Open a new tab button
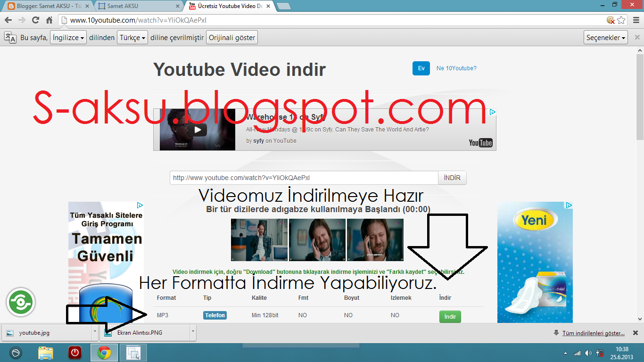 284,6
